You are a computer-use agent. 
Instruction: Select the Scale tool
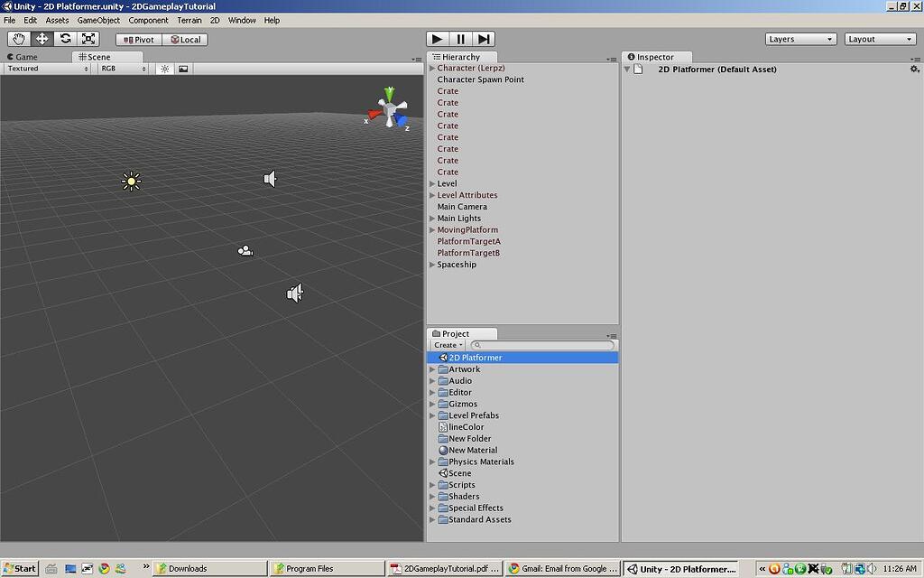click(87, 38)
